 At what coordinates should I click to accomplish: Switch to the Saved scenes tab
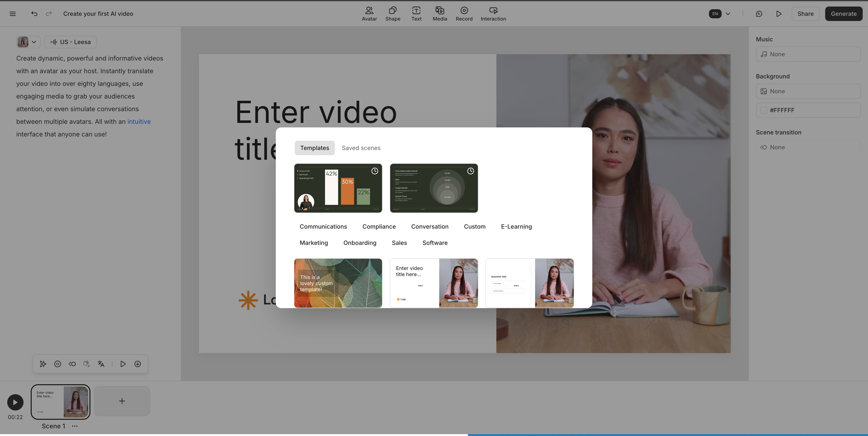pyautogui.click(x=361, y=148)
